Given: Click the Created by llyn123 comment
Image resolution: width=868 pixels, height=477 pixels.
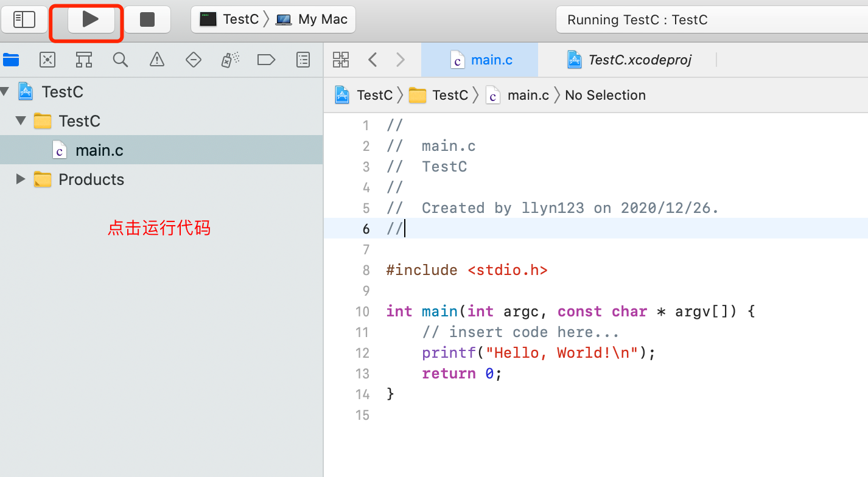Looking at the screenshot, I should pos(553,208).
